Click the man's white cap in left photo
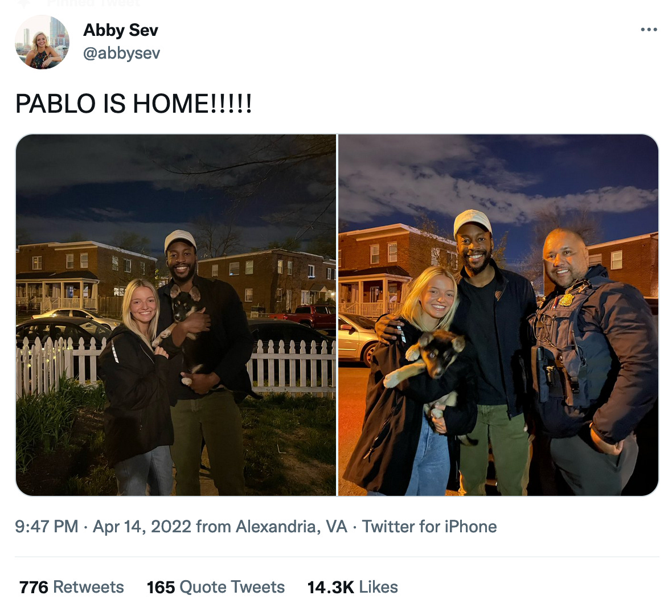 pos(180,240)
